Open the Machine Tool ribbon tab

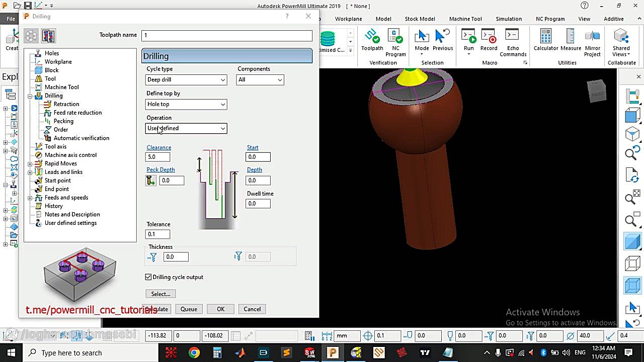(465, 19)
